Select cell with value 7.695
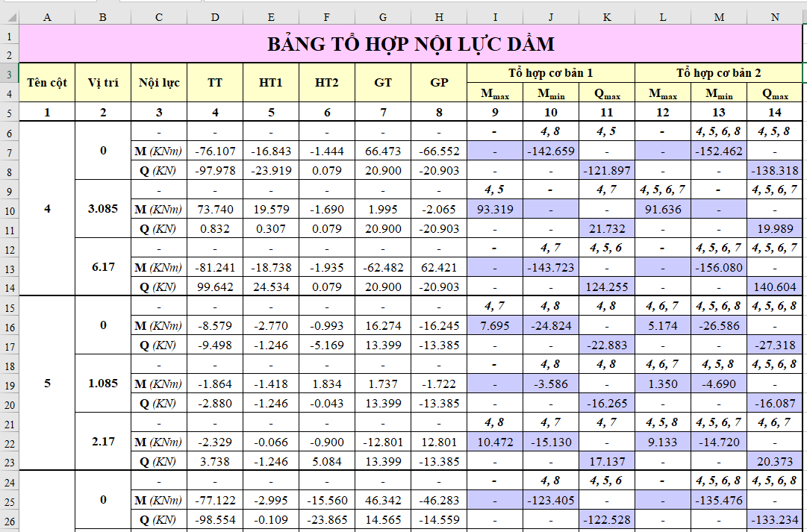This screenshot has width=807, height=532. tap(495, 325)
